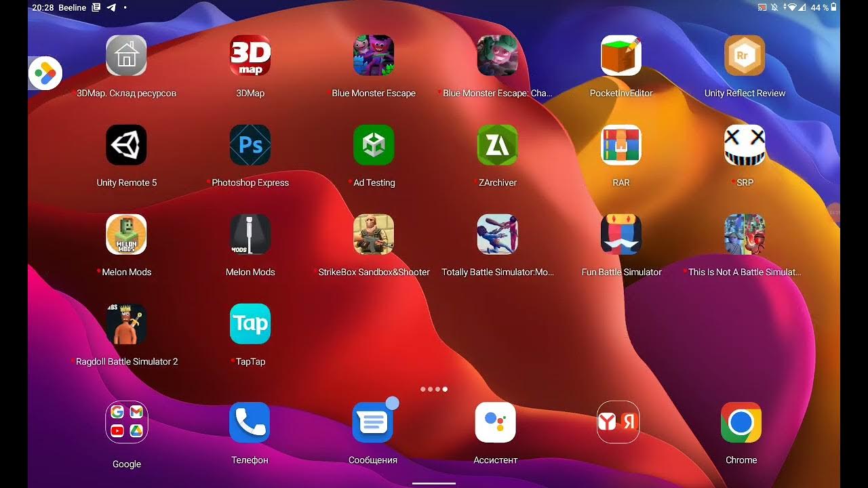This screenshot has width=868, height=488.
Task: Open the Yandex apps folder in dock
Action: point(618,422)
